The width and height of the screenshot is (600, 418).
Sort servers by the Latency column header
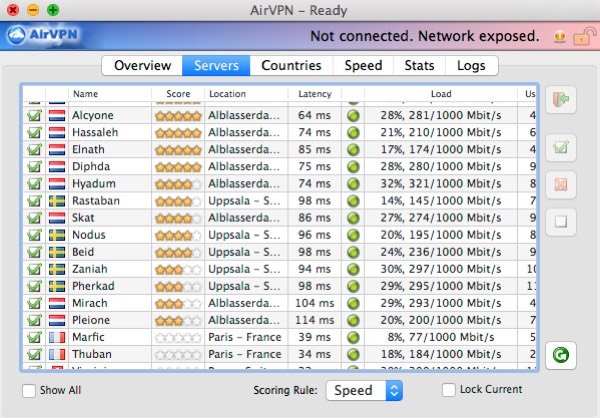316,94
